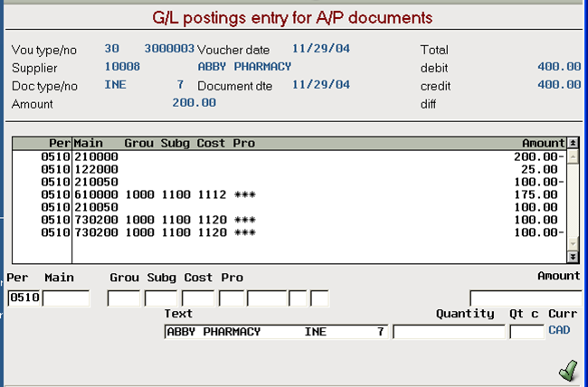The height and width of the screenshot is (387, 588).
Task: Click the Qt c input field
Action: pos(526,332)
